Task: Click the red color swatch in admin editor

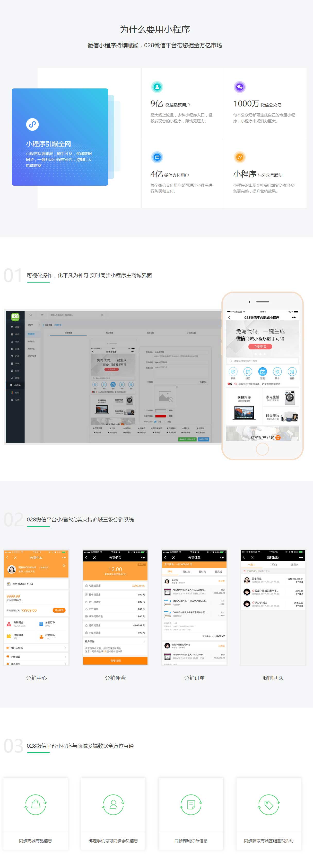Action: coord(161,416)
